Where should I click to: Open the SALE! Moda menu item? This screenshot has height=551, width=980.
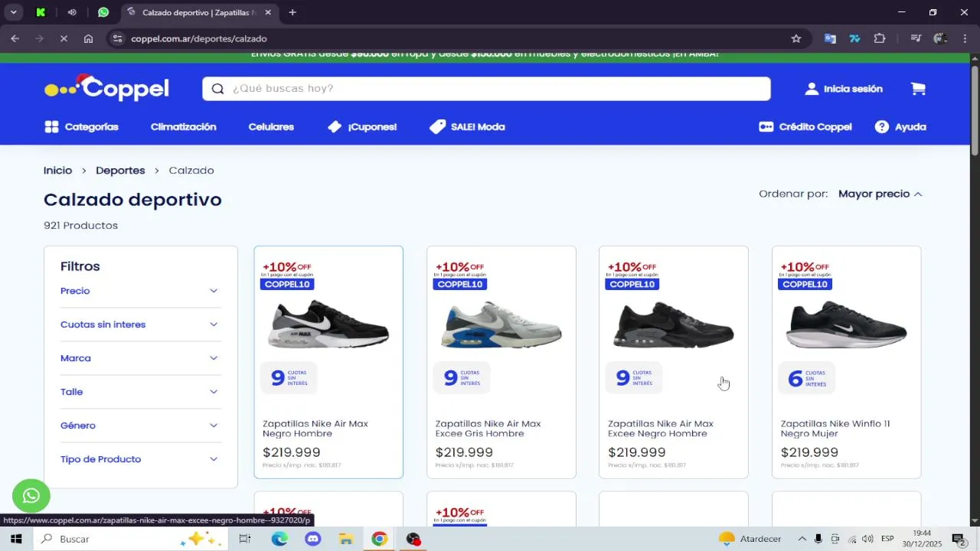(467, 127)
